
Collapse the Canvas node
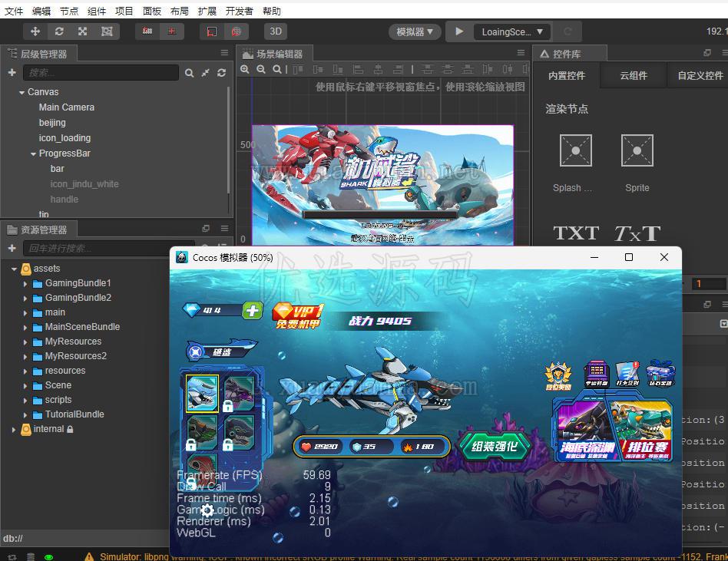[x=22, y=92]
